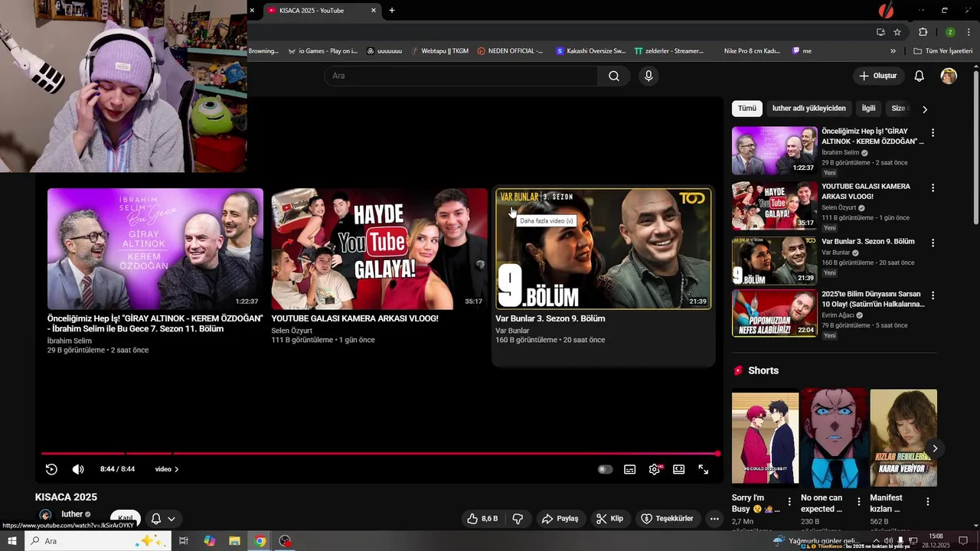Viewport: 980px width, 551px height.
Task: Open YouTube notifications bell in header
Action: 919,76
